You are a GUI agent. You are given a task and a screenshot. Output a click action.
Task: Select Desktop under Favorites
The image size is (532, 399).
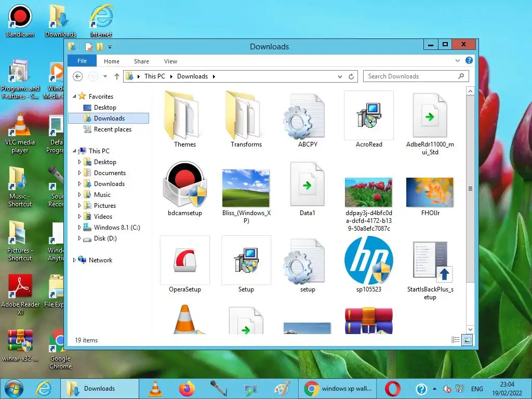click(x=105, y=107)
